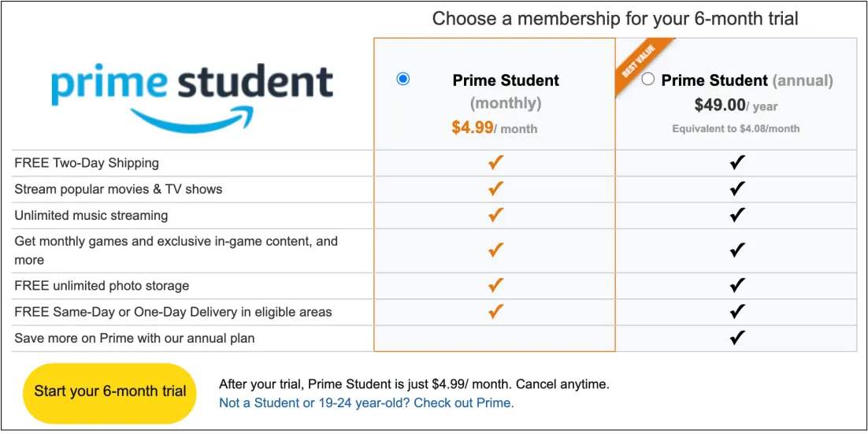Click the black checkmark for annual plan savings
868x434 pixels.
[736, 338]
